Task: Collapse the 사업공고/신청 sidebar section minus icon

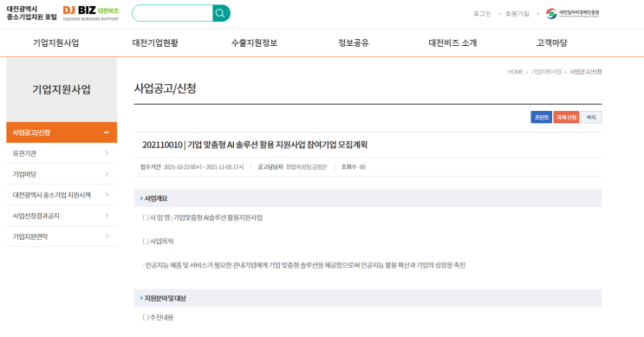Action: point(107,133)
